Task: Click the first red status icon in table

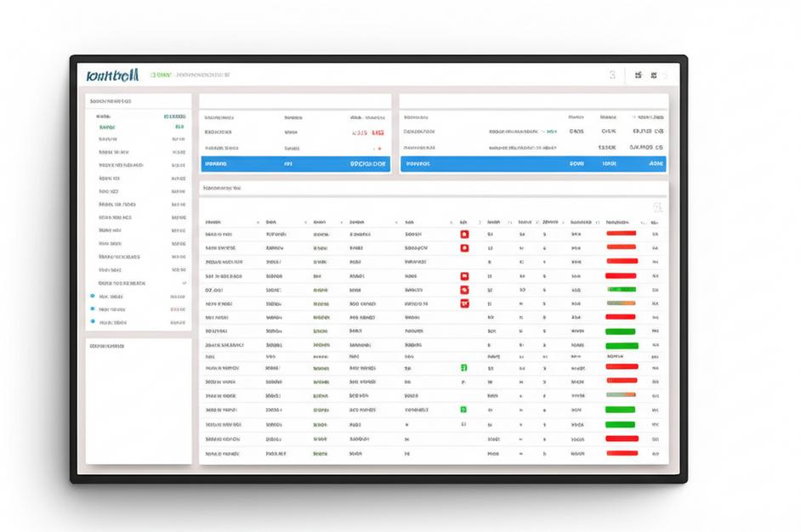Action: [x=463, y=233]
